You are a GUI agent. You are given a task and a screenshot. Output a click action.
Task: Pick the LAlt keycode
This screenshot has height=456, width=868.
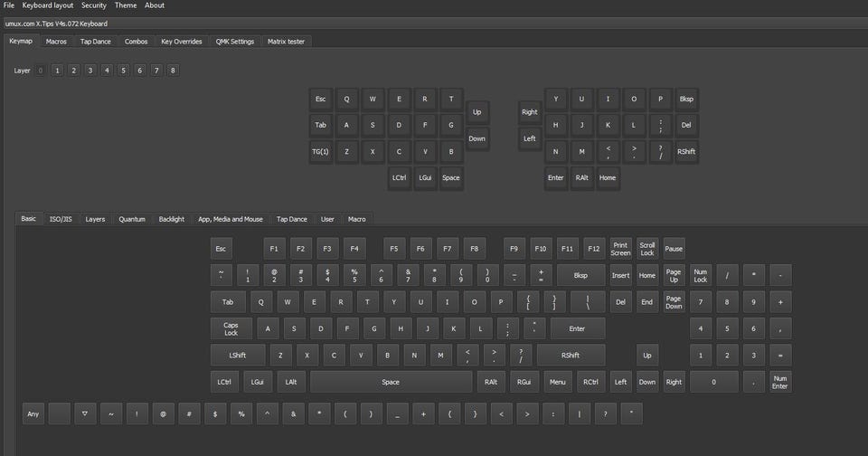[x=290, y=382]
